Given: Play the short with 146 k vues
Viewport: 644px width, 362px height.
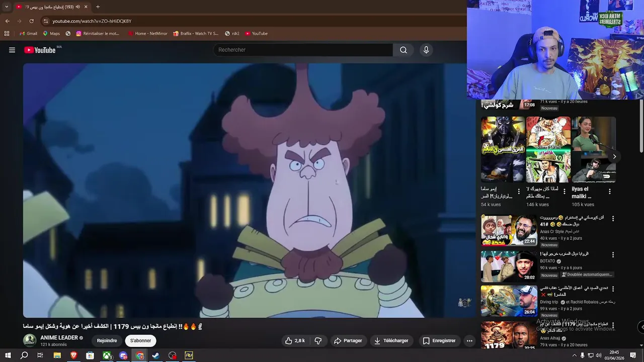Looking at the screenshot, I should [x=548, y=149].
